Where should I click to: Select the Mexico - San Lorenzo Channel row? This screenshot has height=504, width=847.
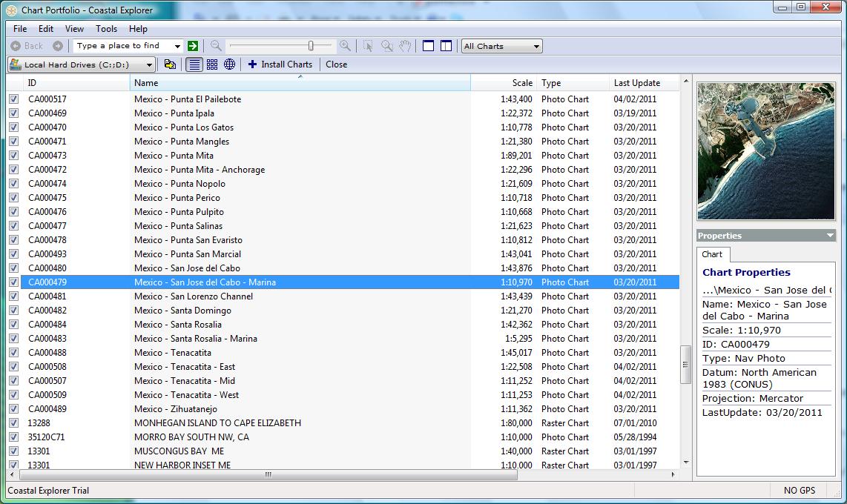(x=350, y=296)
